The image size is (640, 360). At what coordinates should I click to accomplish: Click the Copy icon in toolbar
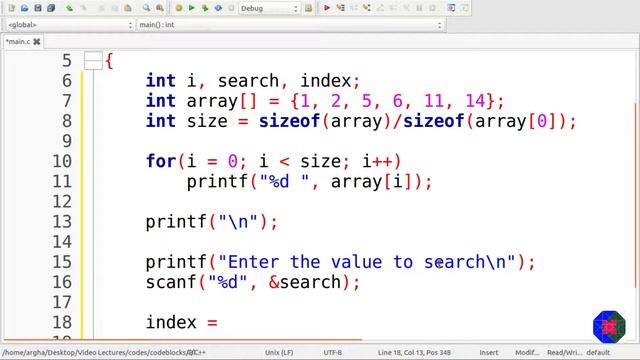click(115, 8)
